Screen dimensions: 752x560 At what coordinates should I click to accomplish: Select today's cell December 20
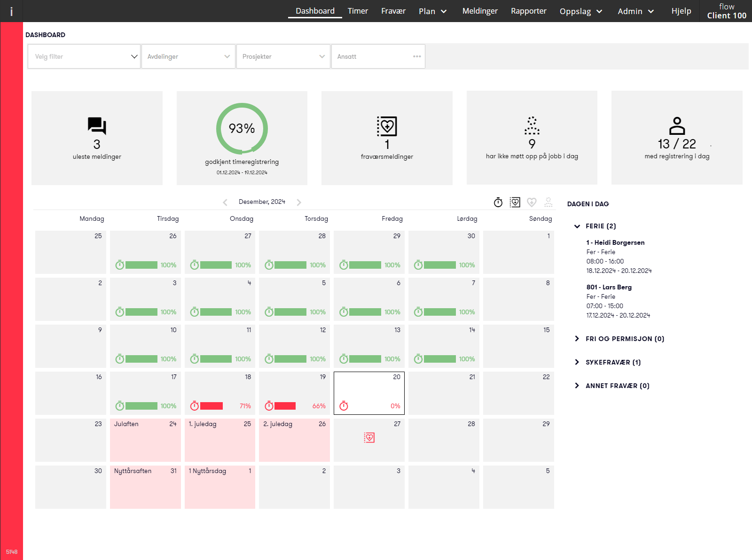369,393
